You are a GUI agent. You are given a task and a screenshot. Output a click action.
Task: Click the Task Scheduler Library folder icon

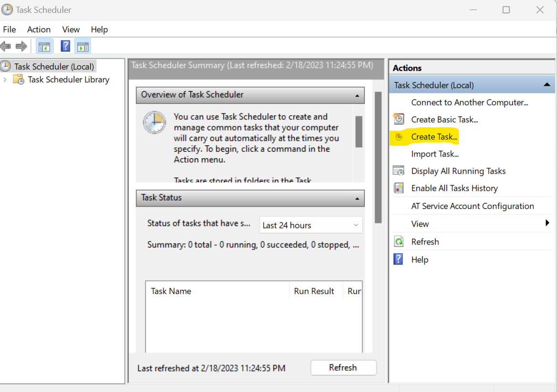[19, 80]
